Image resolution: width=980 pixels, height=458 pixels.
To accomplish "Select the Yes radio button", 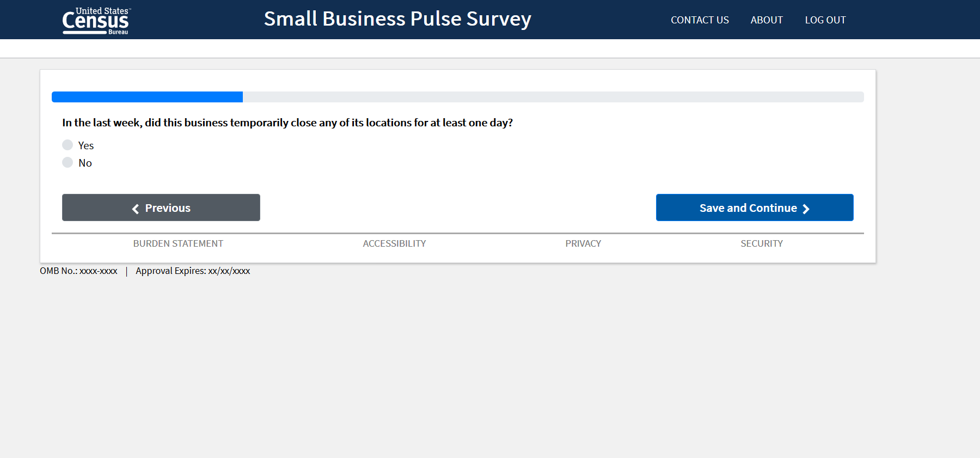I will pos(68,145).
